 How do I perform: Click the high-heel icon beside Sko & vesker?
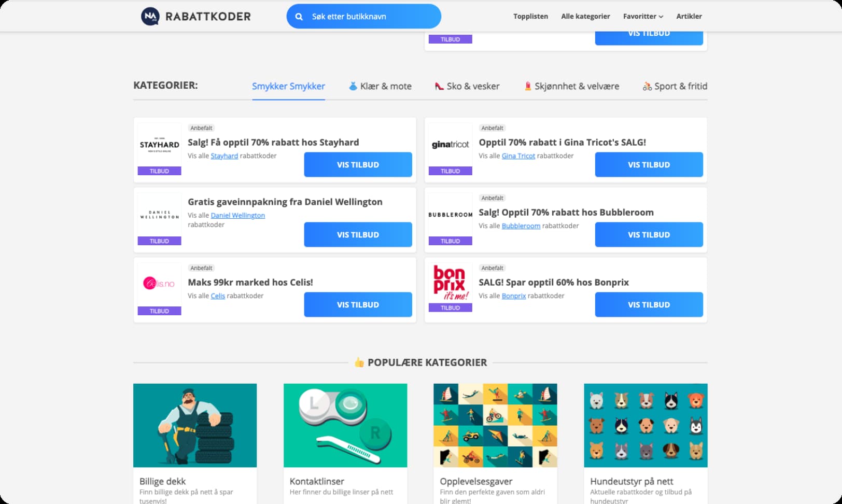coord(439,86)
